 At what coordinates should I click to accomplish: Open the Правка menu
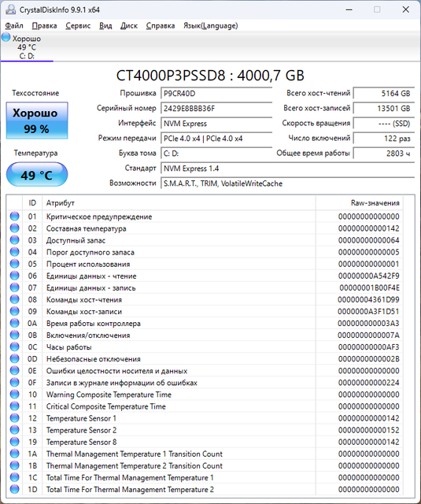tap(44, 26)
